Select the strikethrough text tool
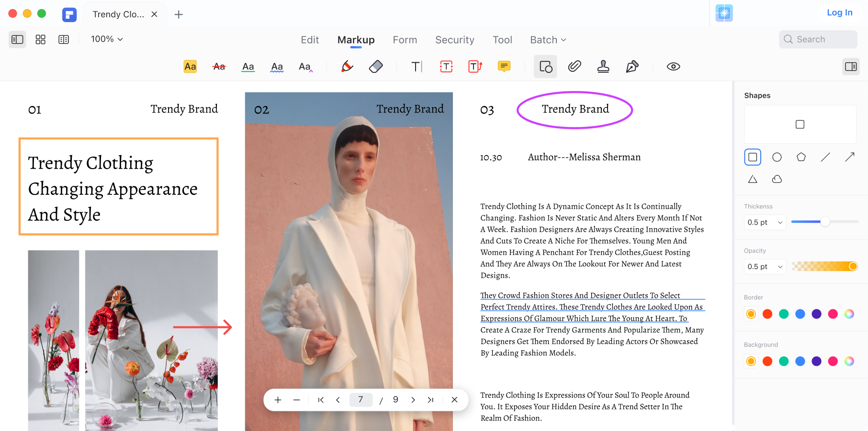This screenshot has width=868, height=431. [x=219, y=67]
